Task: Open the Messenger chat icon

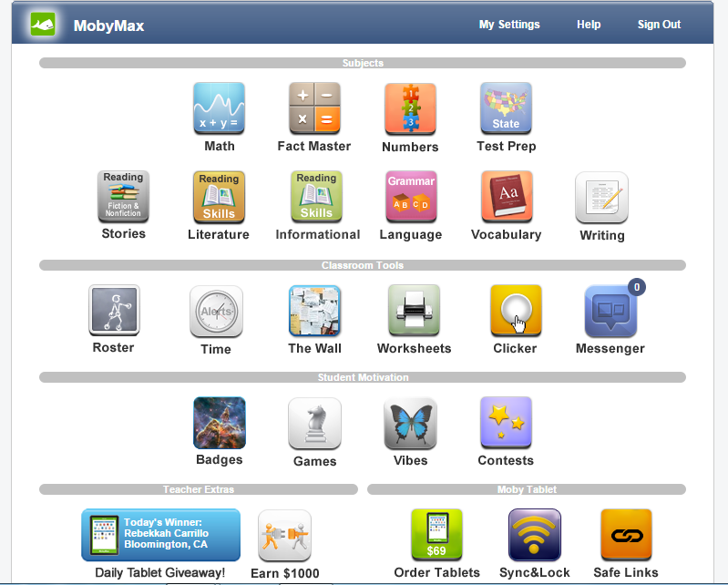Action: click(610, 311)
